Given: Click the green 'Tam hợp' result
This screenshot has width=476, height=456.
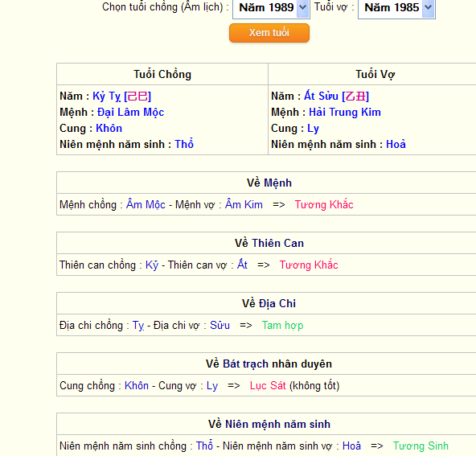Looking at the screenshot, I should [283, 325].
